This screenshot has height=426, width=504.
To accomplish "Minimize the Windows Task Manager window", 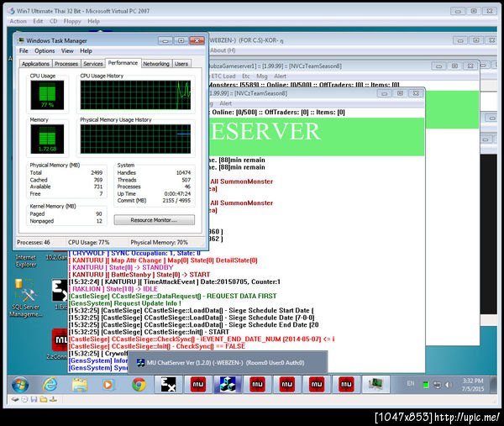I will (x=165, y=40).
